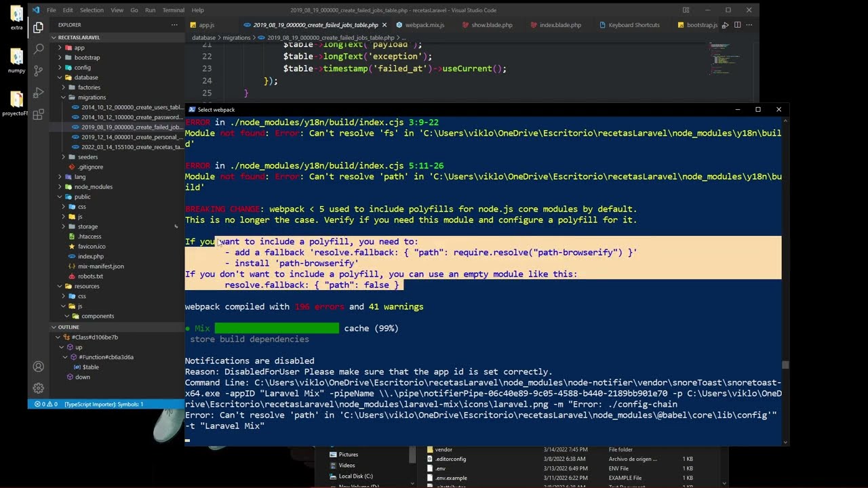Open the Manage gear icon
This screenshot has height=488, width=868.
point(38,388)
